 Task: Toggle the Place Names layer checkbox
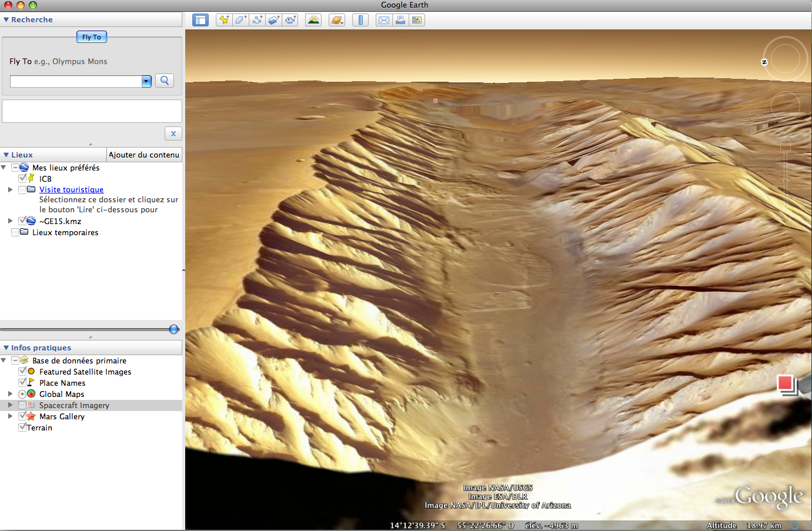[x=22, y=383]
